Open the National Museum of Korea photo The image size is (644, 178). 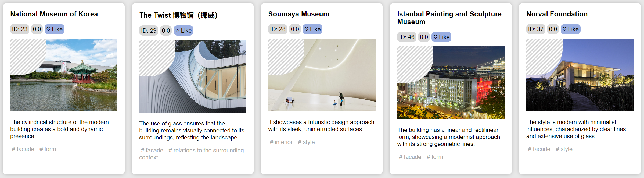(x=64, y=75)
